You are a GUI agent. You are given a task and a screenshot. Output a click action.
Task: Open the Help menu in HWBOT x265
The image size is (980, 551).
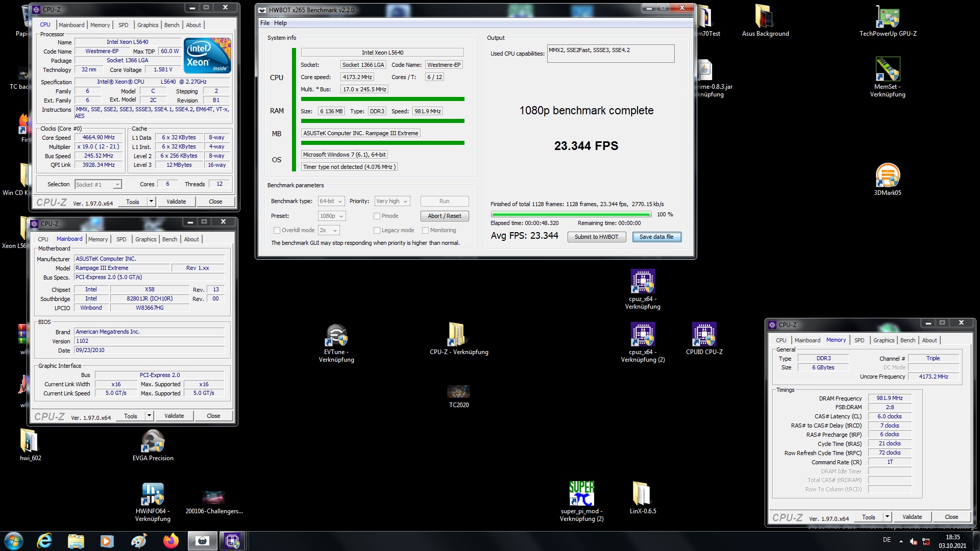click(280, 23)
